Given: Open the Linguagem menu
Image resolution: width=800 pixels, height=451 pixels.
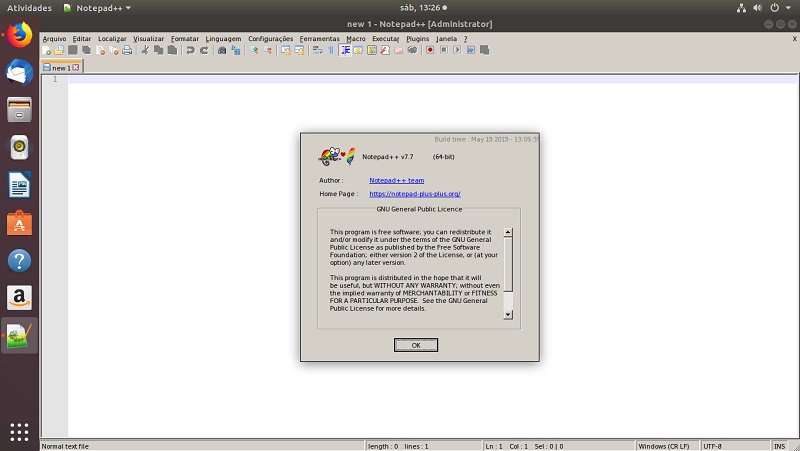Looking at the screenshot, I should click(x=223, y=39).
